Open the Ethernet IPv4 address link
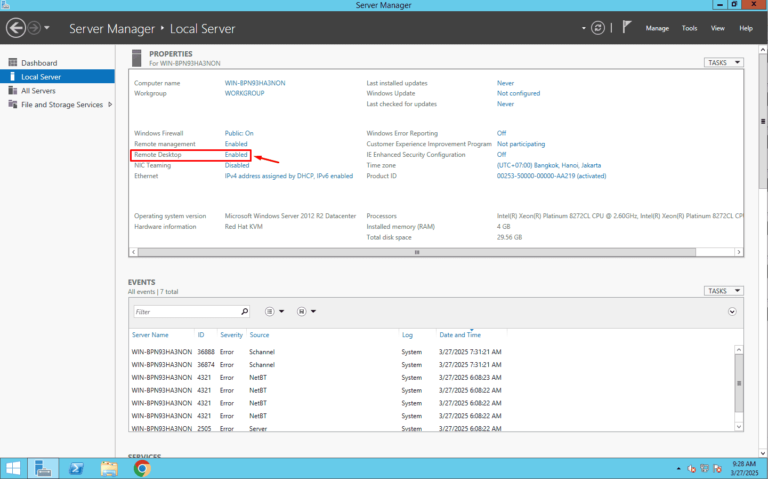The width and height of the screenshot is (768, 479). pos(288,176)
